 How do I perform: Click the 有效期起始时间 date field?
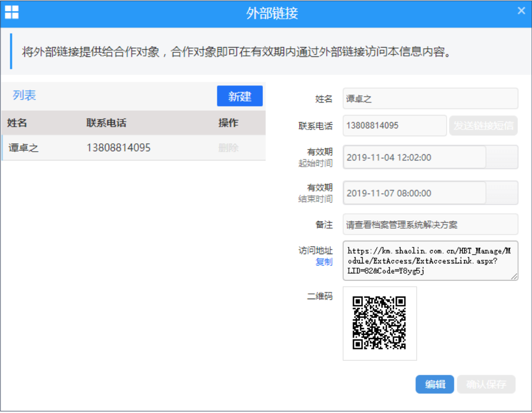coord(414,157)
